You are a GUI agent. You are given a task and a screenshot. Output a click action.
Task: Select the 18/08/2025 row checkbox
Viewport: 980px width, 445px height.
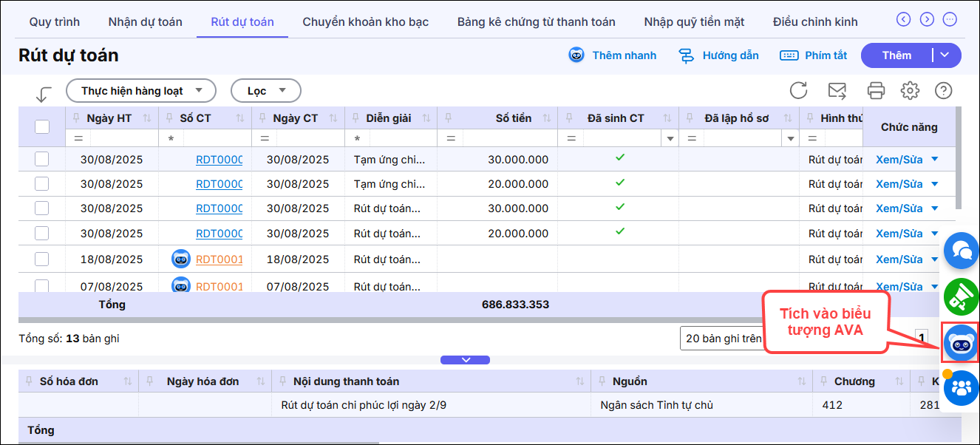(x=42, y=259)
